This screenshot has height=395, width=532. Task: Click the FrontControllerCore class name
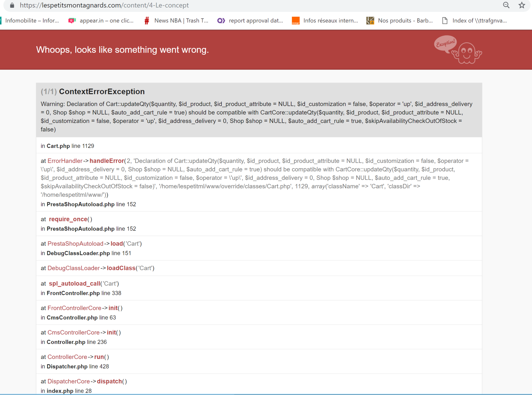tap(74, 308)
